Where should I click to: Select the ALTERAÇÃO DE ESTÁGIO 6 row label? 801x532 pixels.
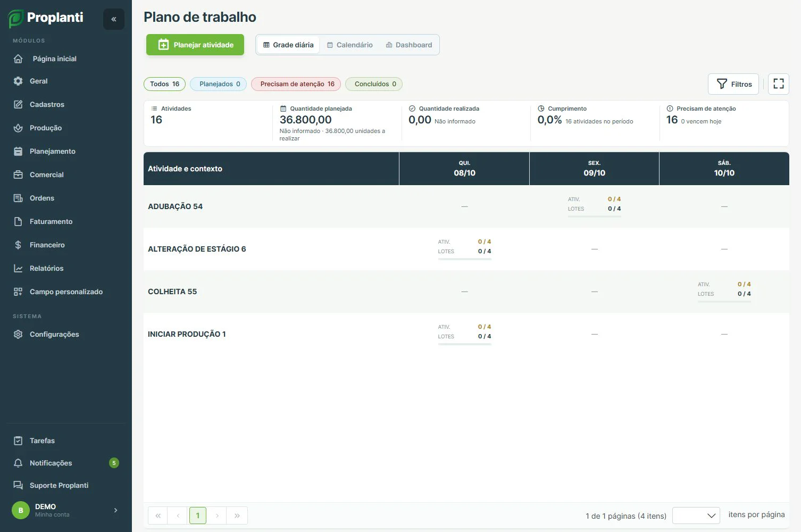[197, 249]
